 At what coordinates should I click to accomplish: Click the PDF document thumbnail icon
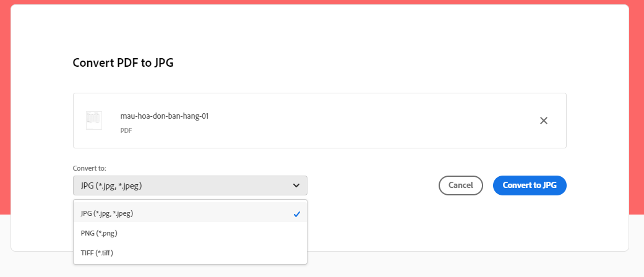click(x=94, y=121)
